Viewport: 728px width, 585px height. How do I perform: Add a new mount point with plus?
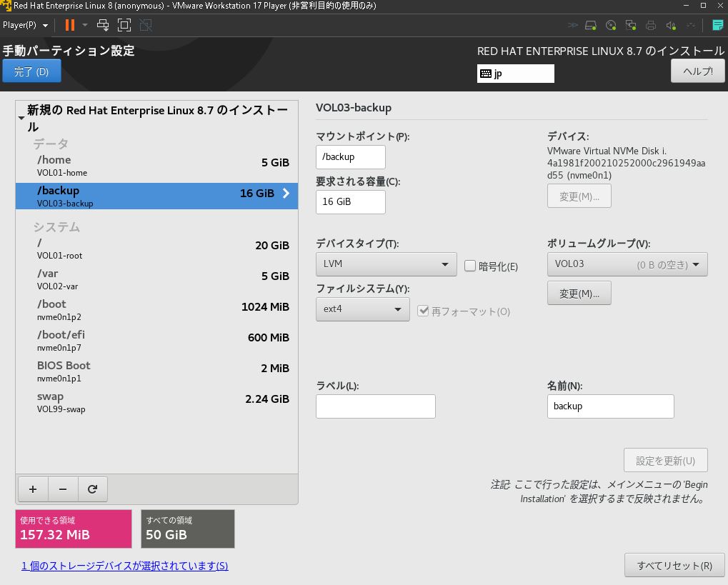[x=33, y=489]
